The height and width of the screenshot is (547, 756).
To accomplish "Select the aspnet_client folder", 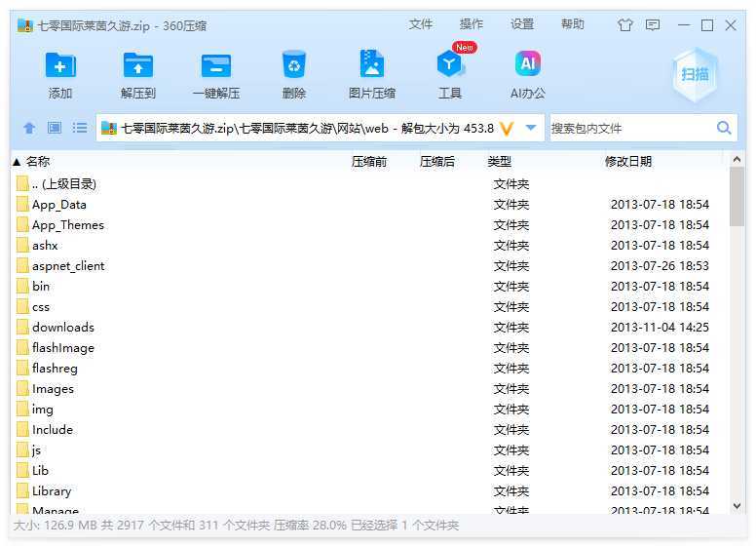I will tap(68, 265).
